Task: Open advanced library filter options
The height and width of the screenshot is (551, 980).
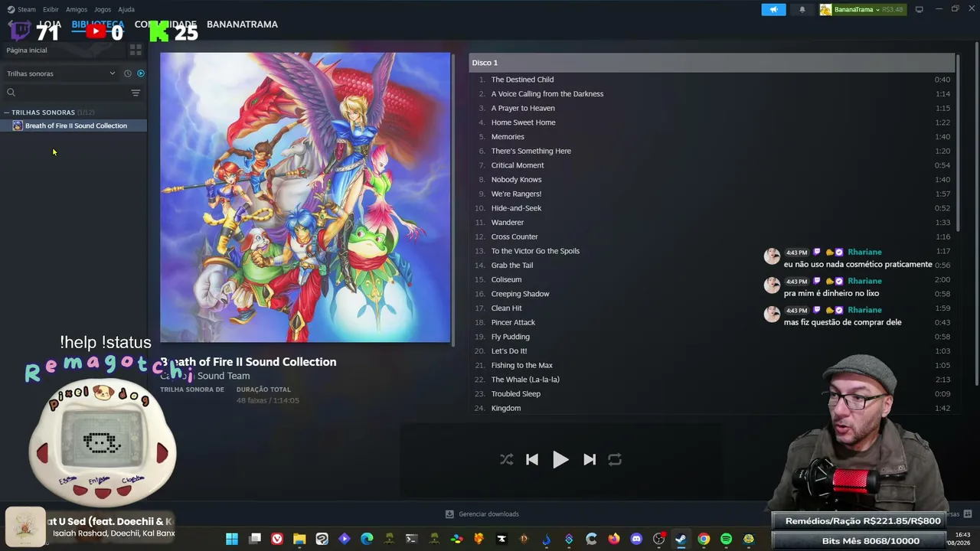Action: click(x=136, y=93)
